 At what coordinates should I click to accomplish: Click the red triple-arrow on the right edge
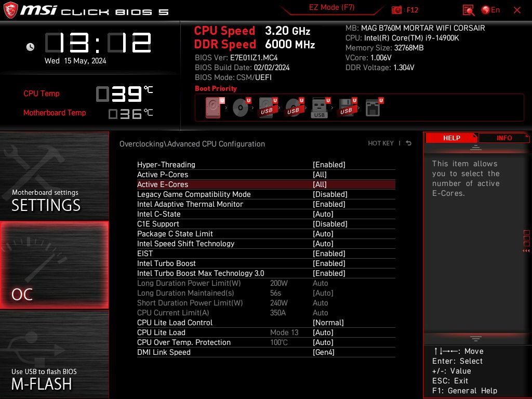point(526,251)
